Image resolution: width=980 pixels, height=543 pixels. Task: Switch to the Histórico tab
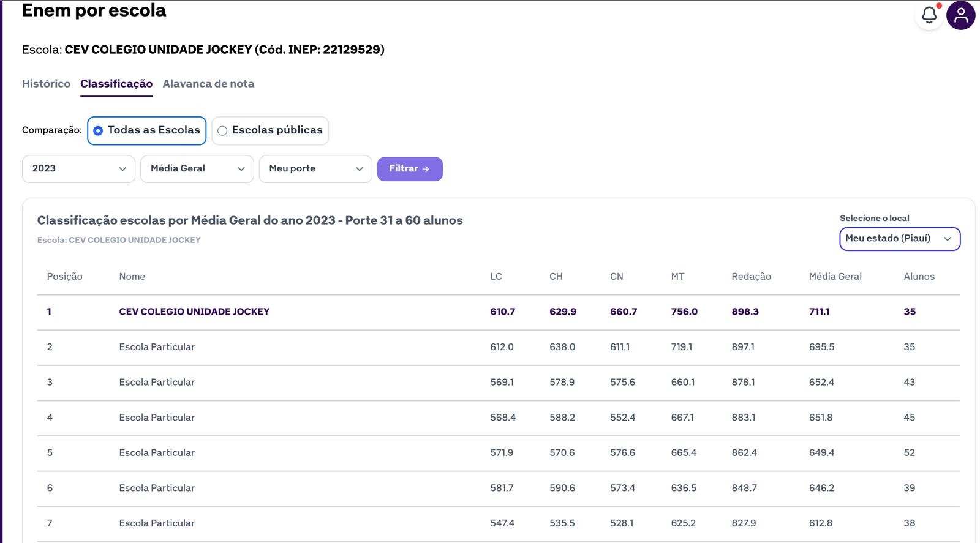click(x=46, y=84)
